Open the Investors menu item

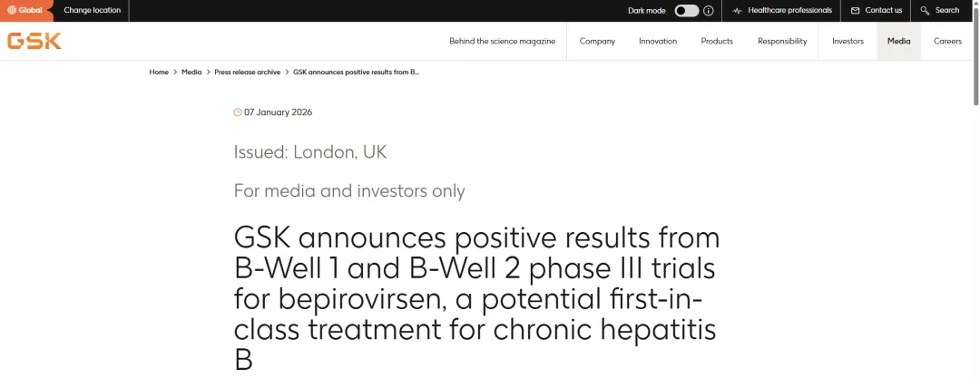[848, 41]
